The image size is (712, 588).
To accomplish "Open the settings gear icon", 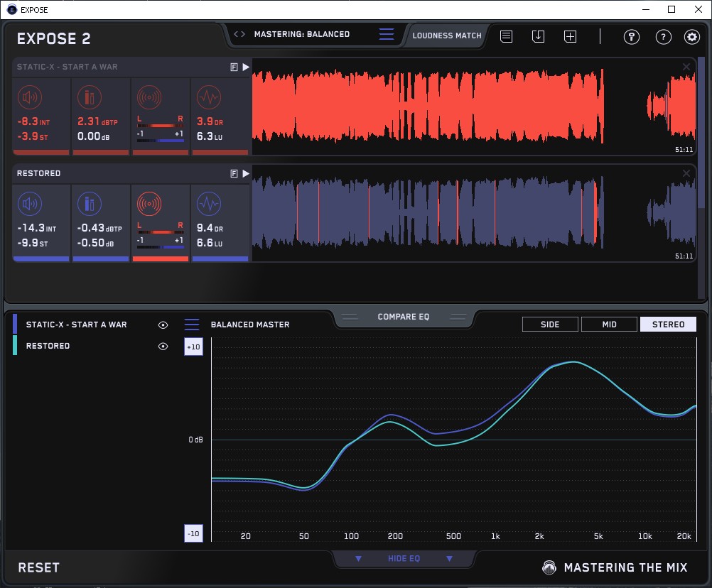I will tap(692, 37).
